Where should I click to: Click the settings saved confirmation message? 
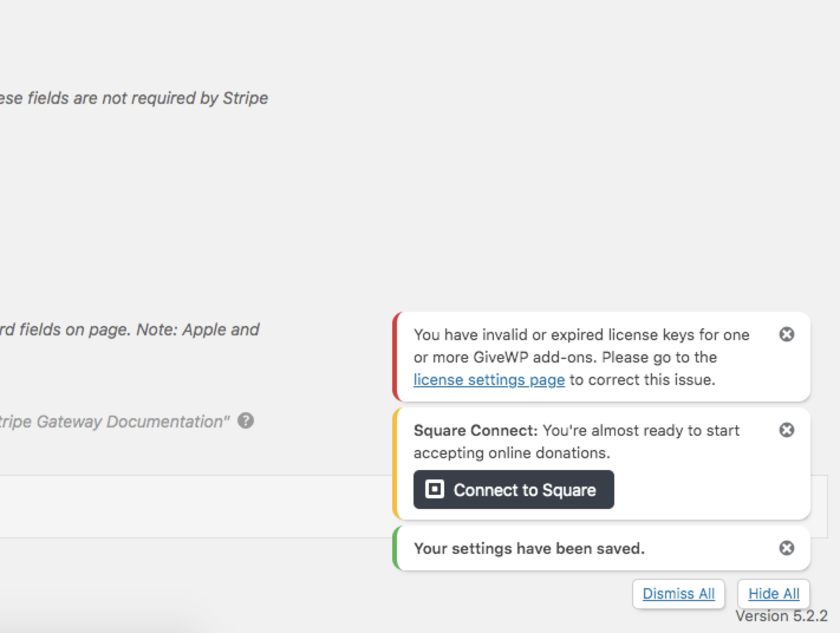pos(529,548)
